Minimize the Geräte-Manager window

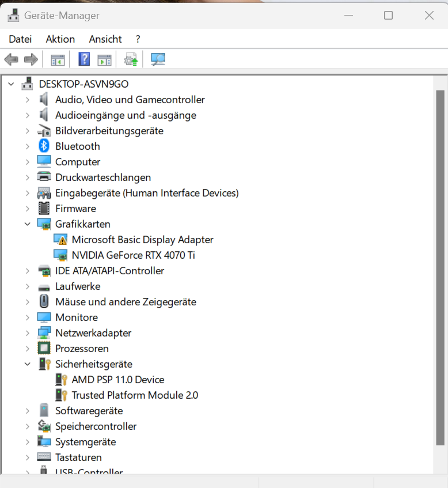point(349,15)
